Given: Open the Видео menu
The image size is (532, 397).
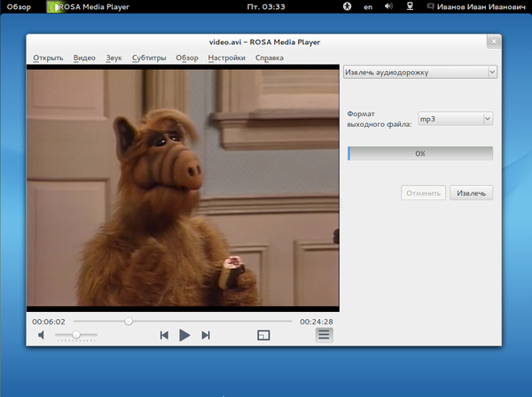Looking at the screenshot, I should click(x=84, y=58).
